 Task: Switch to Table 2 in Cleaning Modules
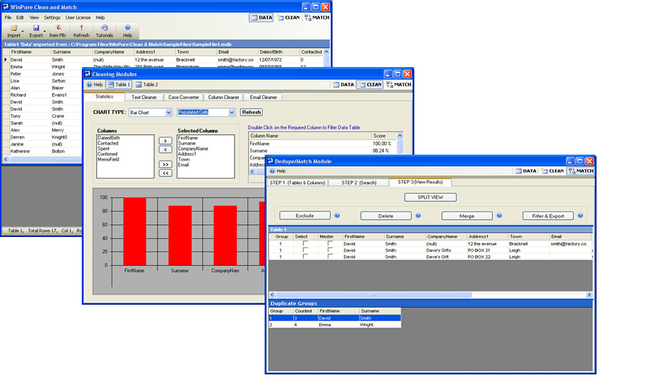tap(147, 85)
